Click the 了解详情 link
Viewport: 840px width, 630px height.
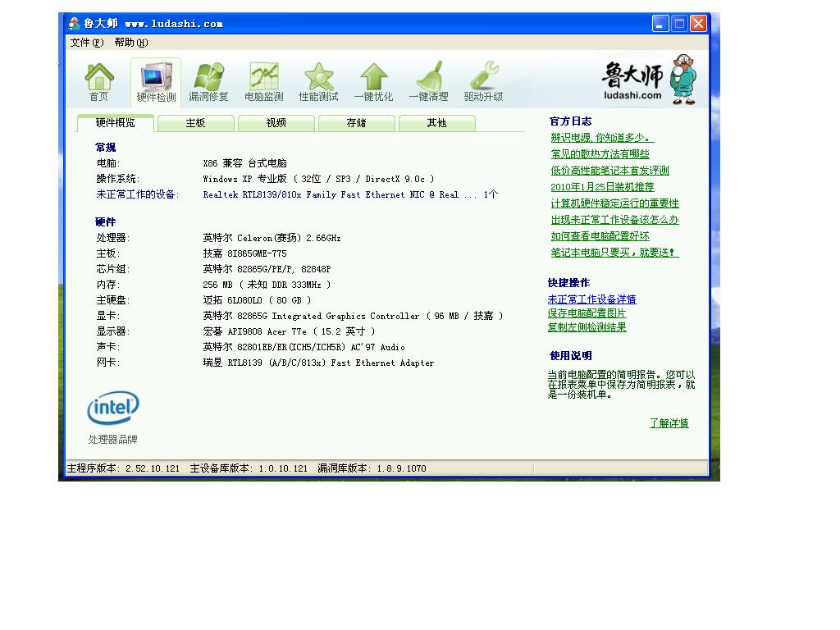pyautogui.click(x=669, y=423)
